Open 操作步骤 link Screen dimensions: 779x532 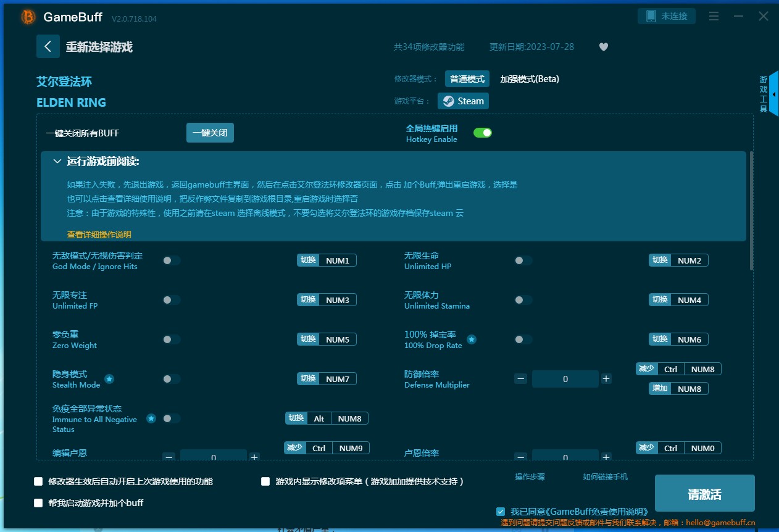(x=530, y=477)
